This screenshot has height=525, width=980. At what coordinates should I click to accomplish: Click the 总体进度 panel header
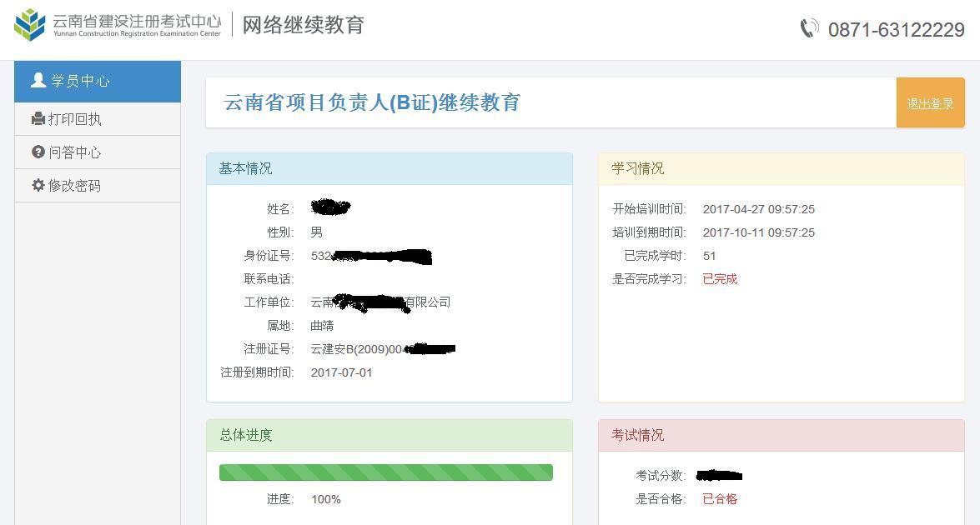click(389, 435)
